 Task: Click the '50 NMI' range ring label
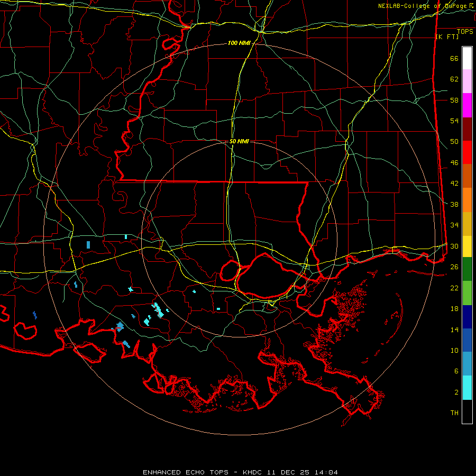pos(239,141)
